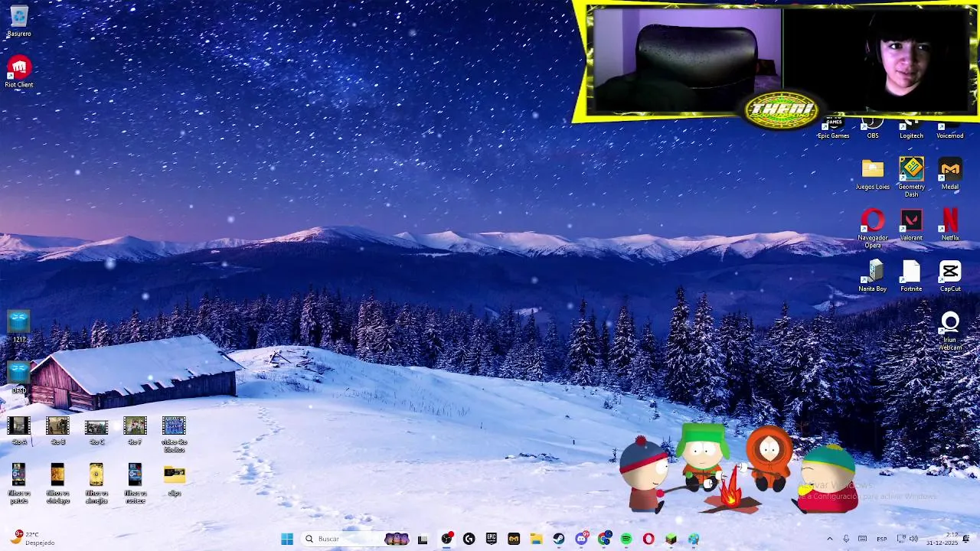Select the video 4to BBcitos file
The width and height of the screenshot is (980, 551).
[174, 434]
